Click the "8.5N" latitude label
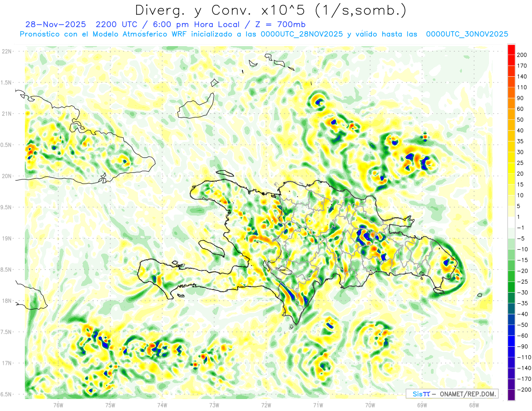 [x=7, y=270]
